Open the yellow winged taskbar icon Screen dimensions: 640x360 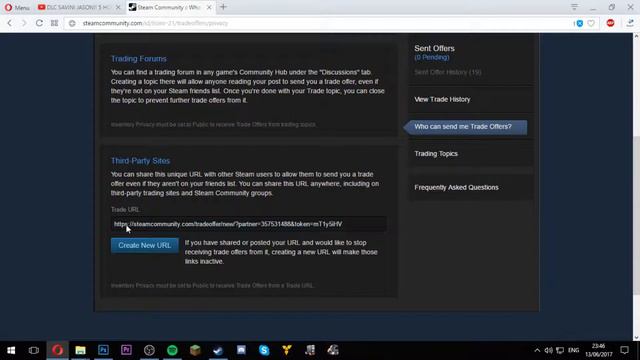click(287, 350)
